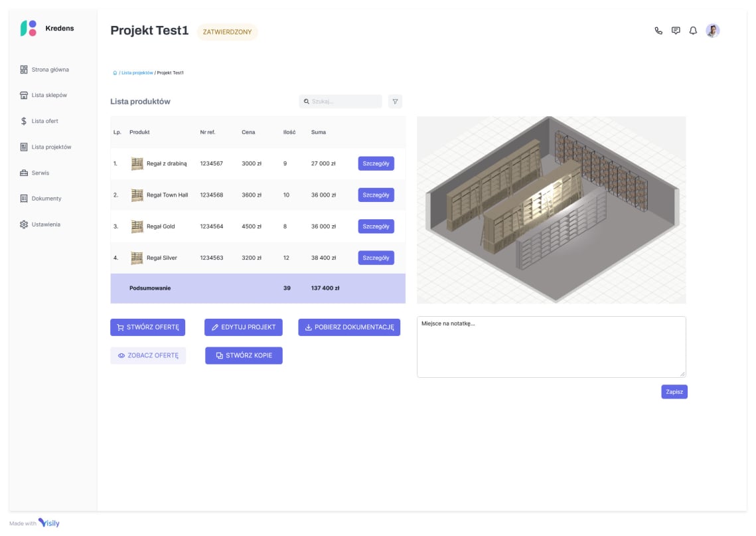
Task: Open the user avatar in the header
Action: pyautogui.click(x=712, y=30)
